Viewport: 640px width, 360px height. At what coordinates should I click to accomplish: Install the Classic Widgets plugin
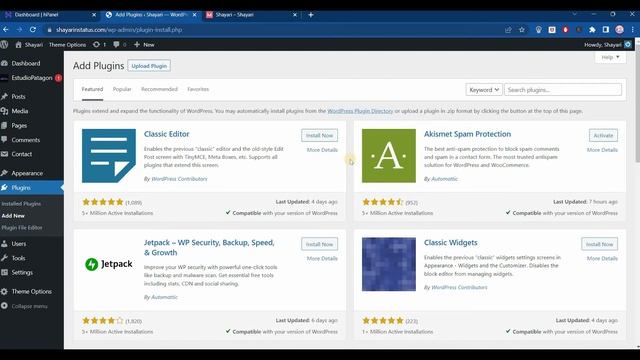pyautogui.click(x=600, y=244)
